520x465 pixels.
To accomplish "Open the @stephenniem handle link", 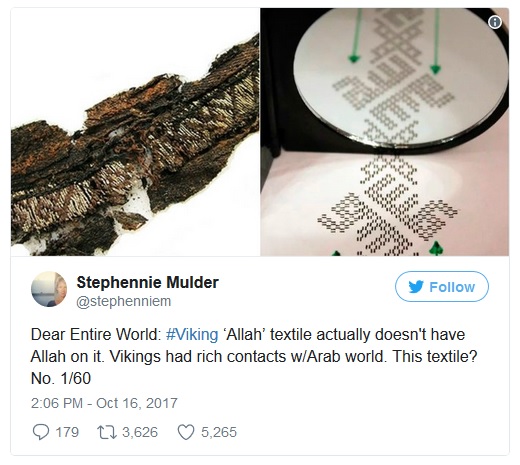I will click(x=124, y=301).
